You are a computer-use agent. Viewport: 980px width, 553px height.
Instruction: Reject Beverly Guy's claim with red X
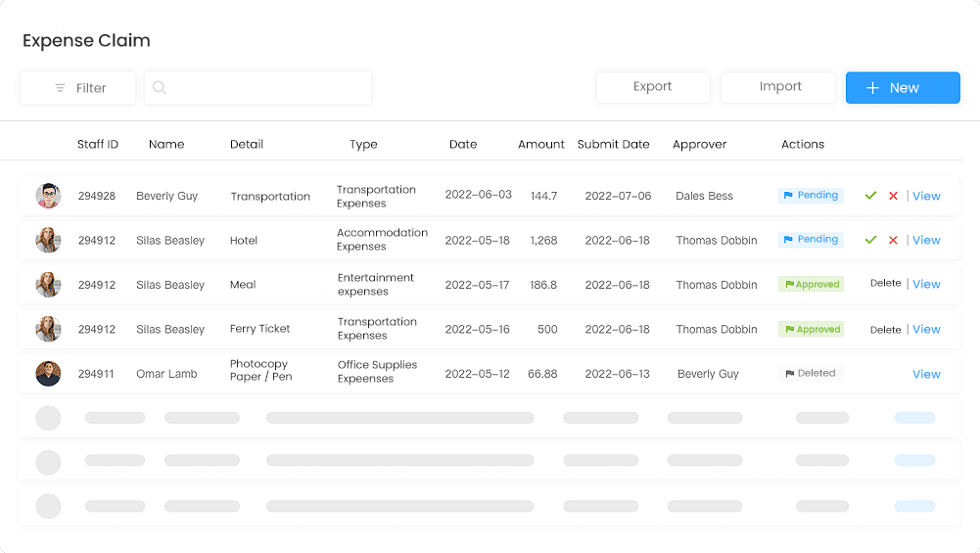click(x=893, y=196)
